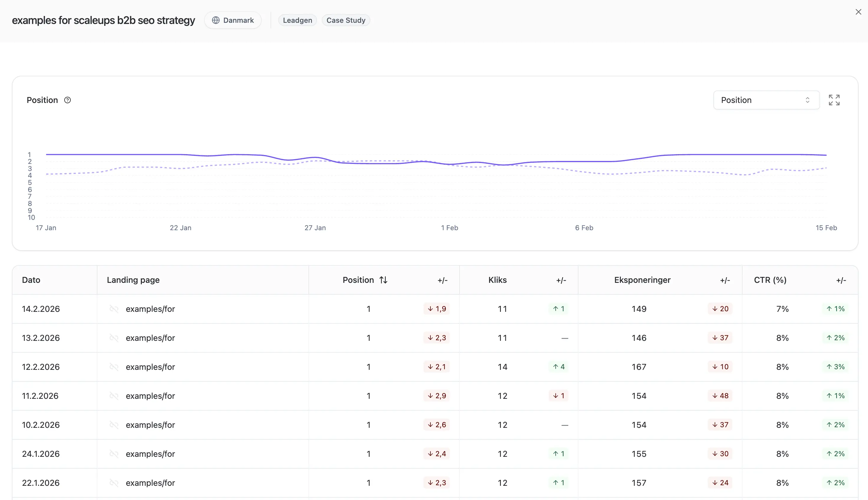This screenshot has width=868, height=500.
Task: Close the keyword detail overlay
Action: [858, 12]
